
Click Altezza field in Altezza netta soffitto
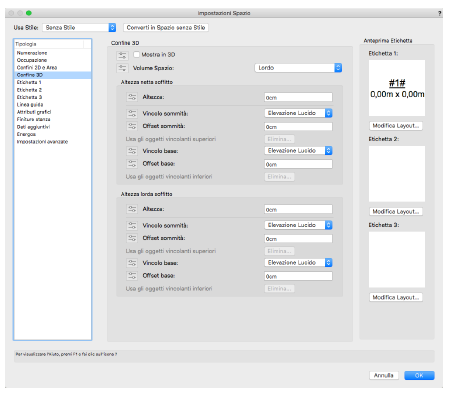(298, 97)
